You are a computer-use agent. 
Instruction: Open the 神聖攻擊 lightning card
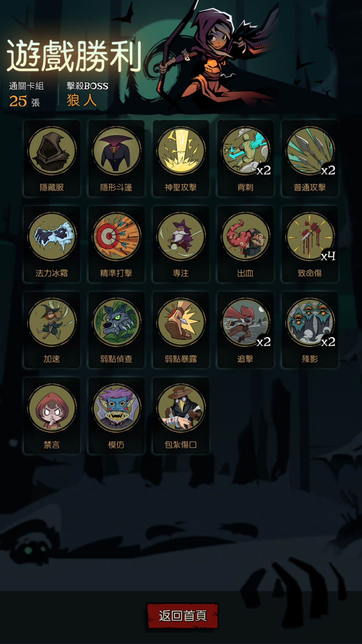point(181,158)
